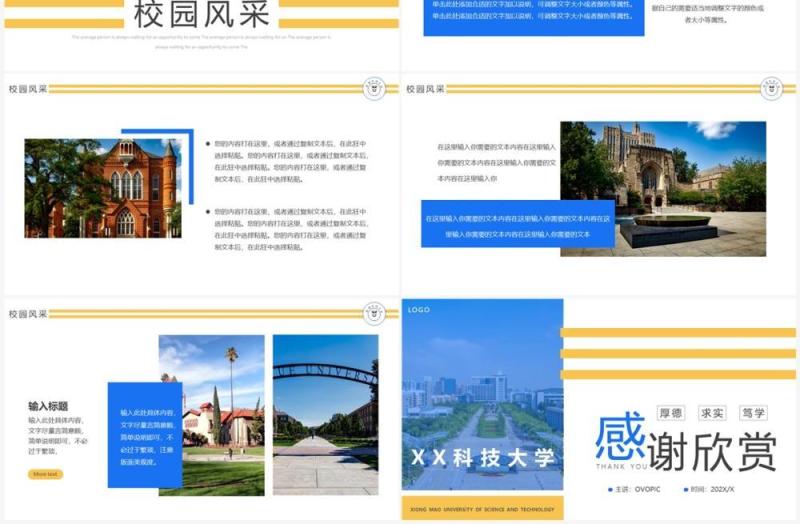Click "校园风采" header on gothic-building slide
Image resolution: width=800 pixels, height=524 pixels.
point(426,89)
